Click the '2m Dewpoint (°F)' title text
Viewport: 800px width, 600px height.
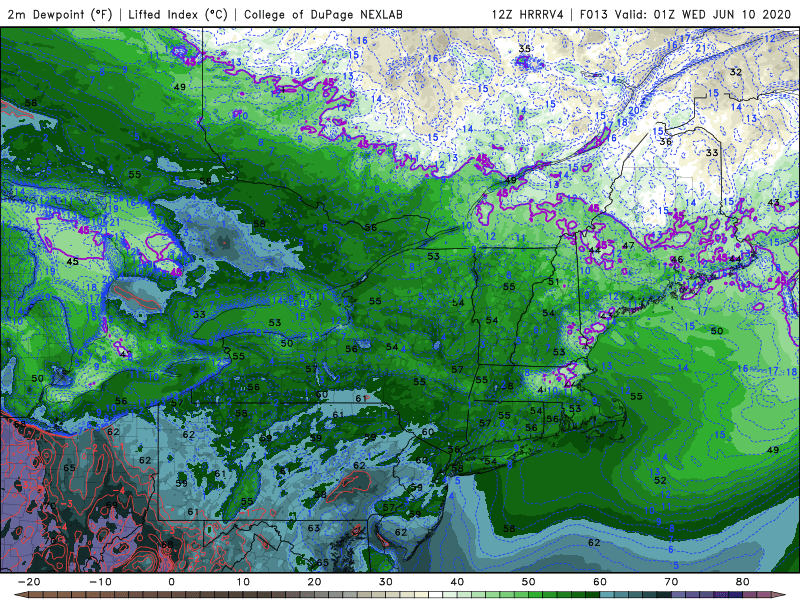(x=60, y=14)
